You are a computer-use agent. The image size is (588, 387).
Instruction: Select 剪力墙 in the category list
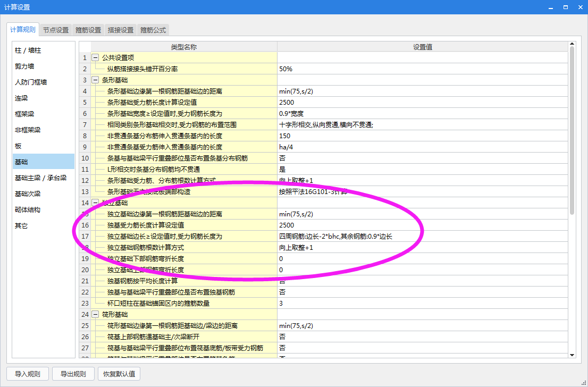(44, 66)
